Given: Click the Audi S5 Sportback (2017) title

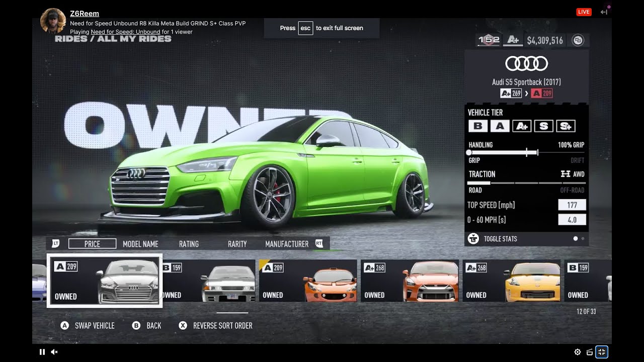Looking at the screenshot, I should [x=526, y=82].
